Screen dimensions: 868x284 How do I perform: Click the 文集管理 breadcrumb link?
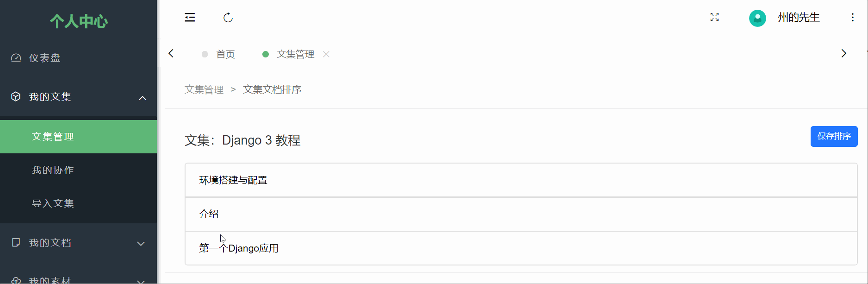pos(204,89)
